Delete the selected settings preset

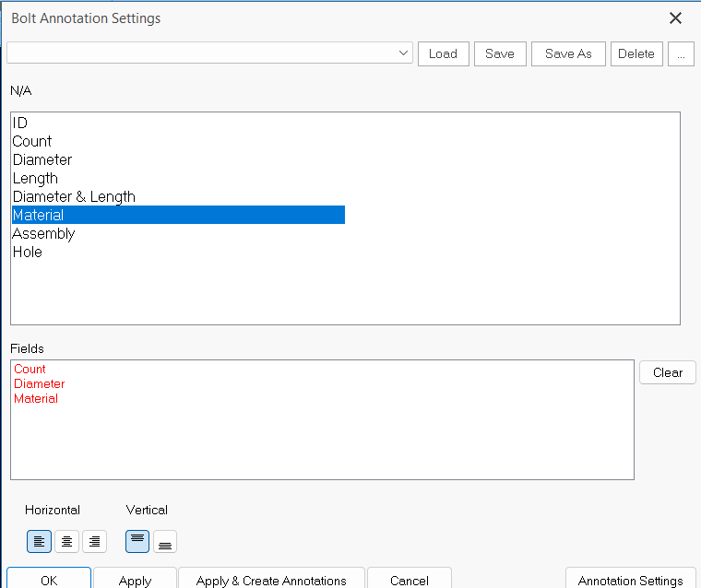[x=636, y=53]
